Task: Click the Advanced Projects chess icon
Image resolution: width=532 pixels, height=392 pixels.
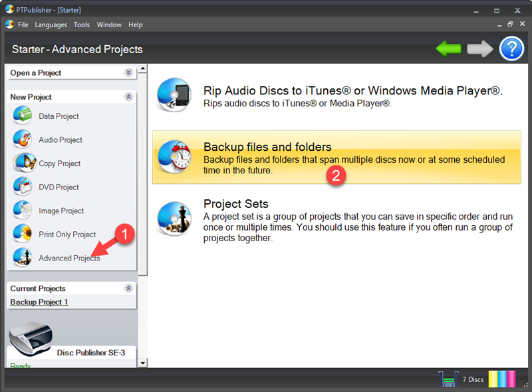Action: (23, 257)
